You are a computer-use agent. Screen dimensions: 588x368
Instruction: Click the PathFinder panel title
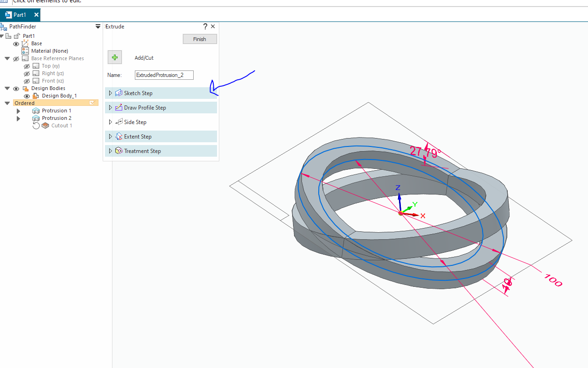[23, 27]
